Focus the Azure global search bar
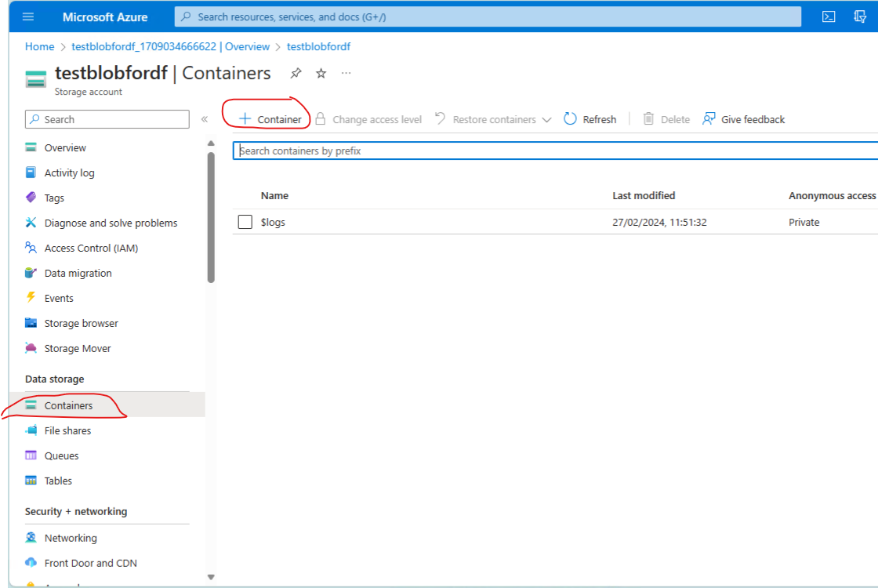Image resolution: width=878 pixels, height=588 pixels. point(488,16)
